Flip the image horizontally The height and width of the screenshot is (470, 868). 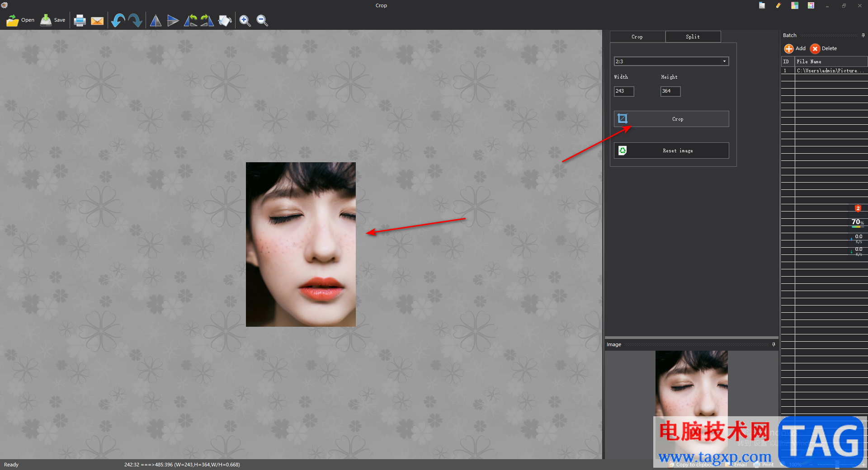[156, 20]
